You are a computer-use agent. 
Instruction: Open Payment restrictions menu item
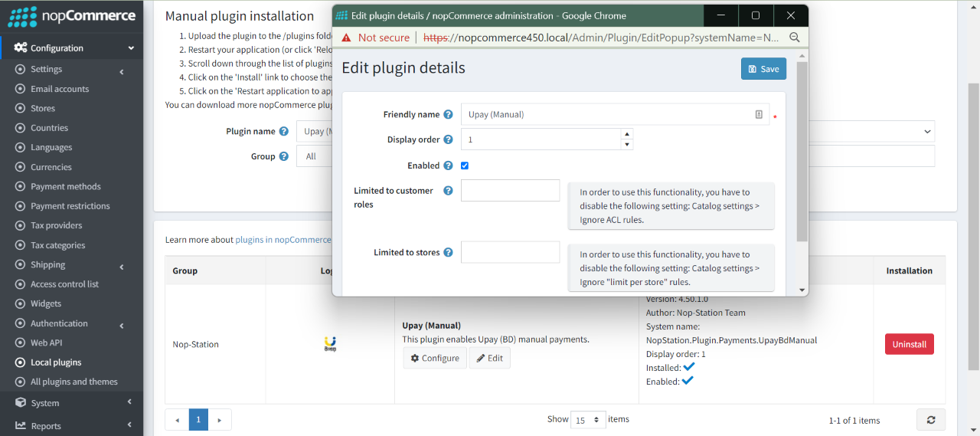(x=70, y=206)
